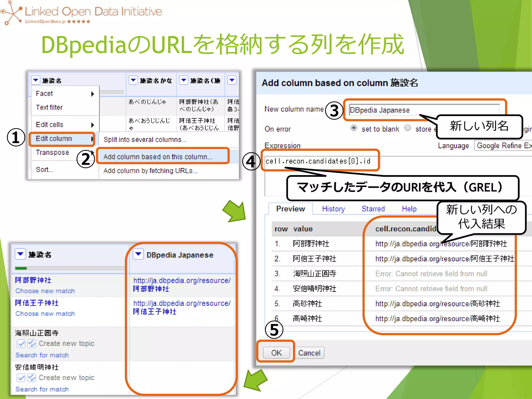Open the Language combo box Google Refine
Screen dimensions: 532x399
[x=503, y=145]
